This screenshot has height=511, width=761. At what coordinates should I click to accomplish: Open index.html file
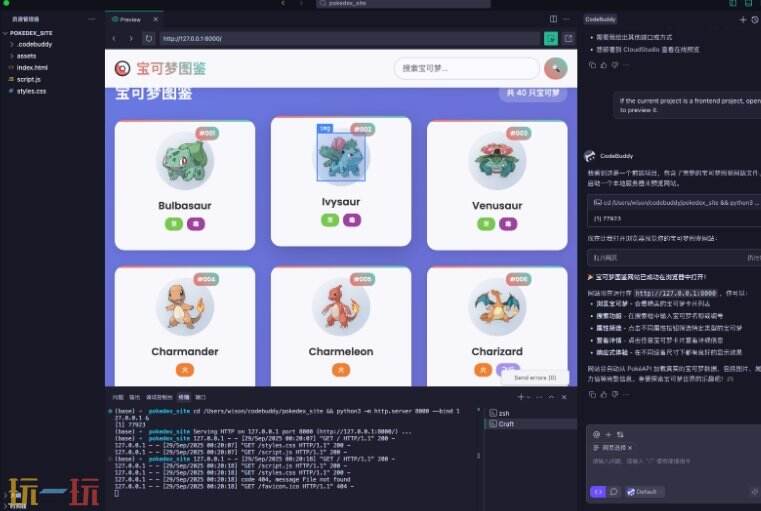pos(32,67)
